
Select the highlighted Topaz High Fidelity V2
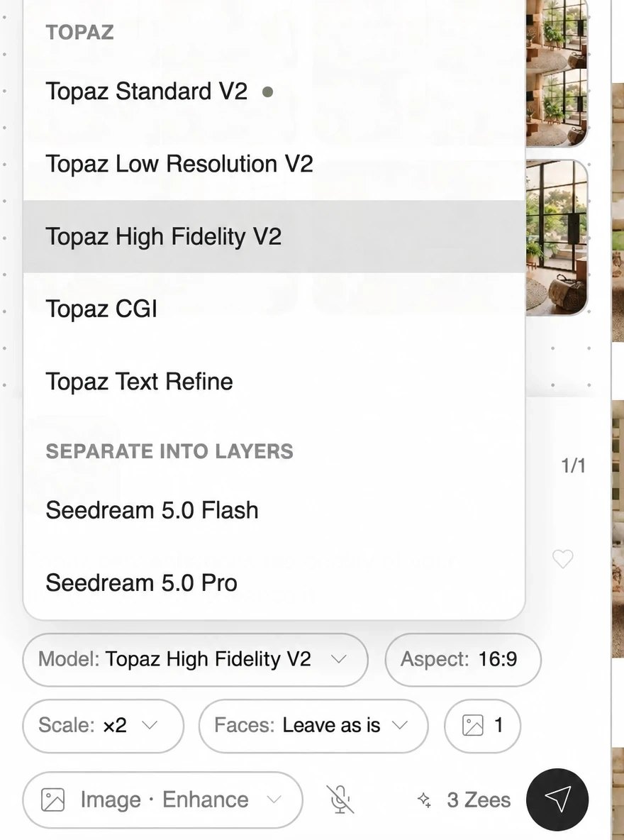tap(274, 236)
